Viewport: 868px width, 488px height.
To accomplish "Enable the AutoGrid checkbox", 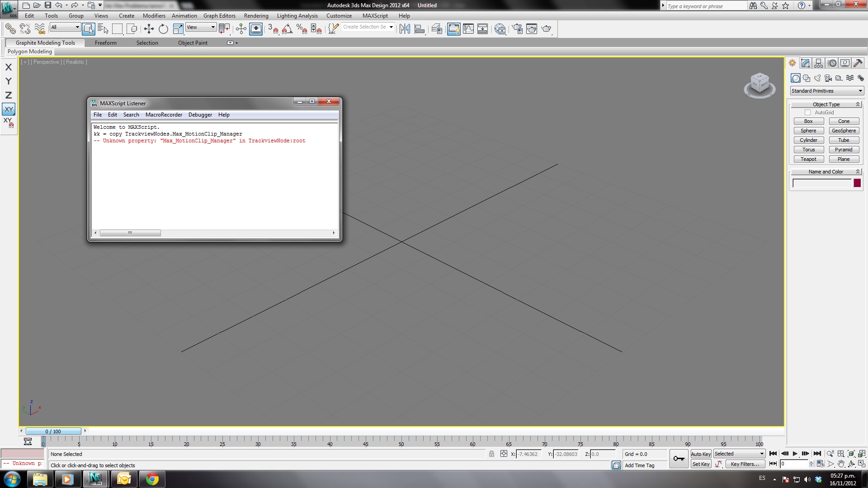I will [807, 113].
